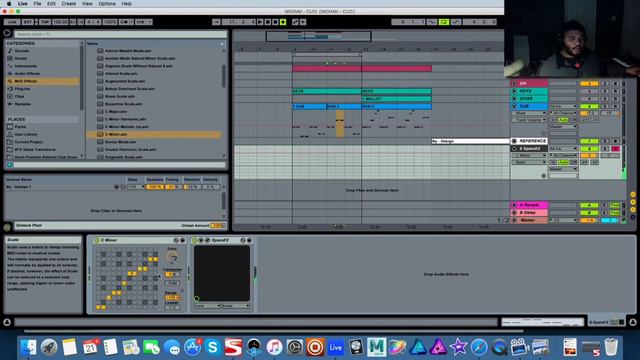Viewport: 640px width, 360px height.
Task: Click save preset icon on C Minor device
Action: tap(182, 240)
